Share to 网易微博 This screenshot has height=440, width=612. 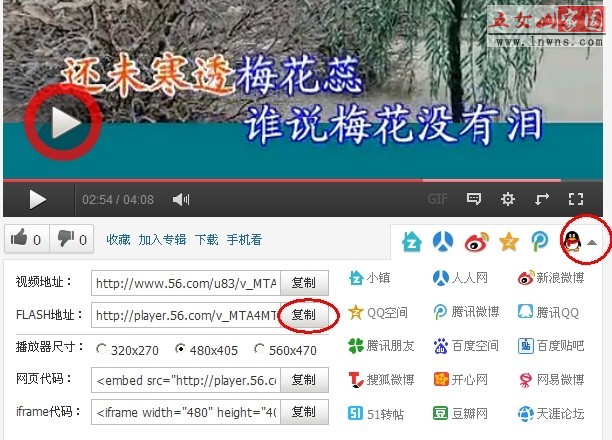(x=552, y=379)
